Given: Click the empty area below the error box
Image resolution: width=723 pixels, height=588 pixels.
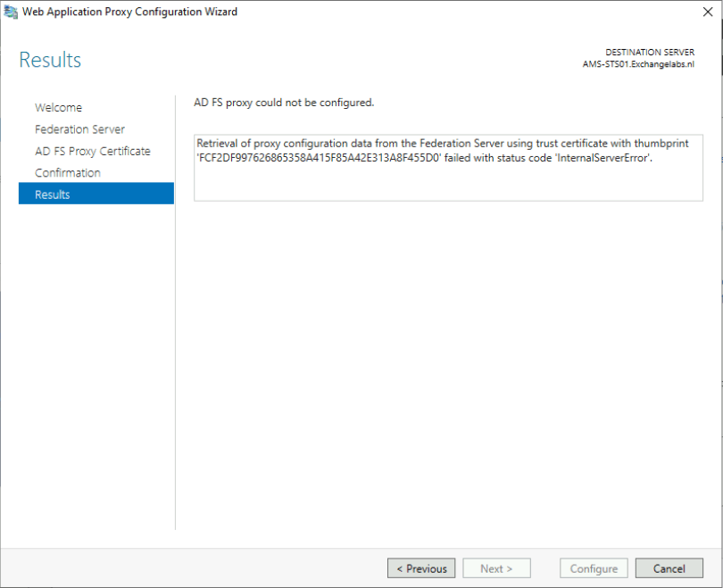Looking at the screenshot, I should pyautogui.click(x=448, y=357).
